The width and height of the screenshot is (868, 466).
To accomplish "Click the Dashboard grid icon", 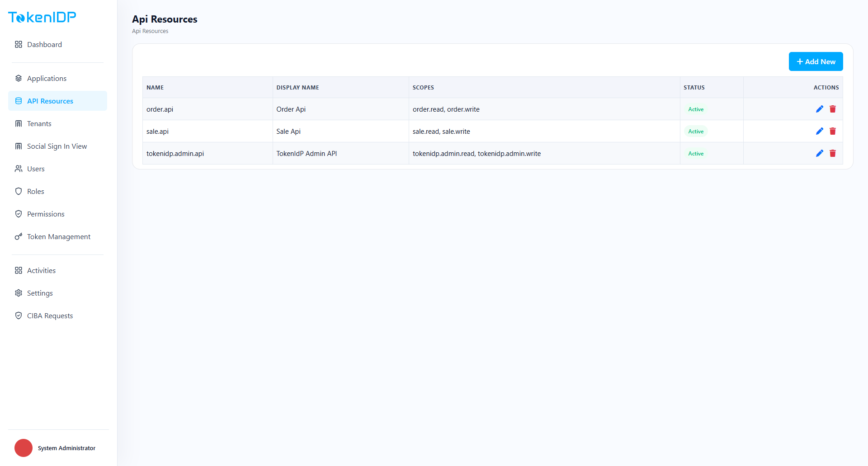I will pyautogui.click(x=19, y=44).
